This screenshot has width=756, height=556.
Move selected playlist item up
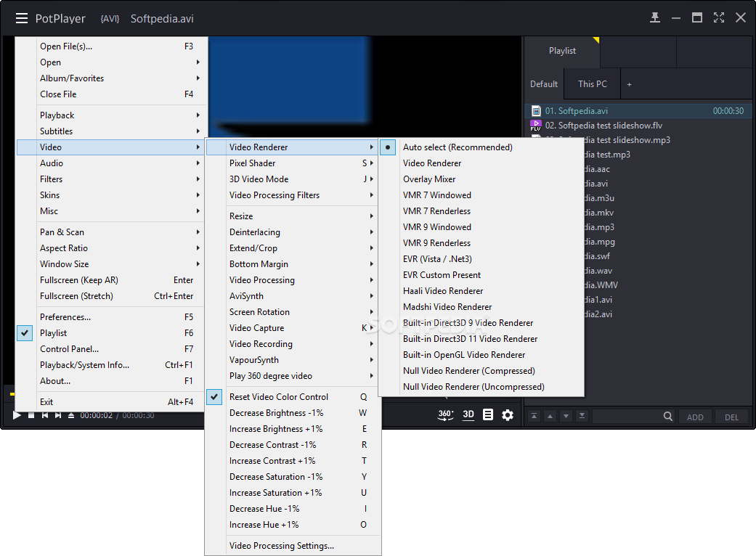click(550, 417)
